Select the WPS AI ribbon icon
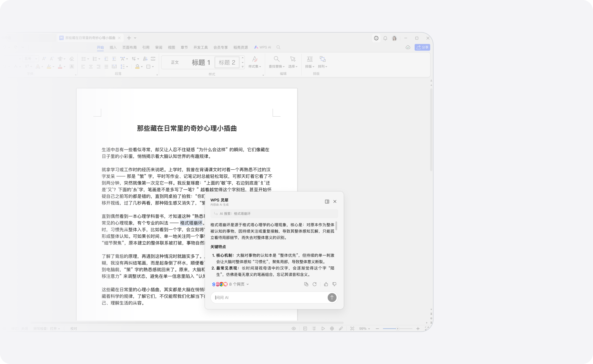Screen dimensions: 593x364 [x=262, y=47]
